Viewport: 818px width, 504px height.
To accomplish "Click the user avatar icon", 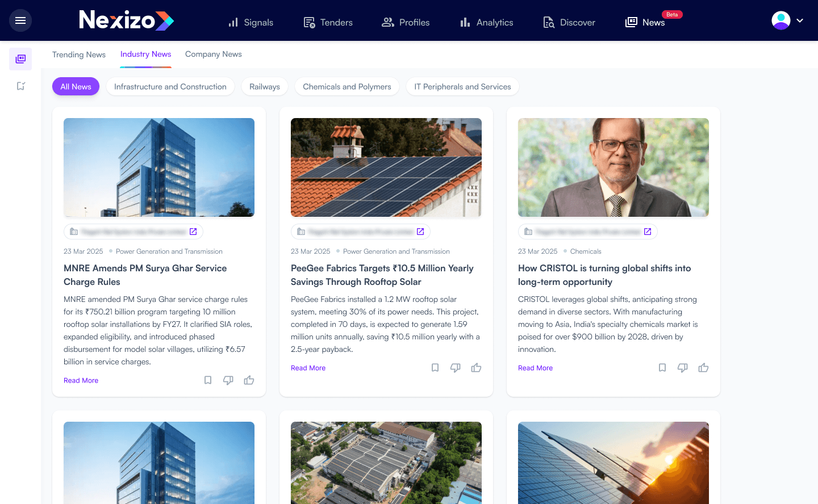I will (781, 20).
